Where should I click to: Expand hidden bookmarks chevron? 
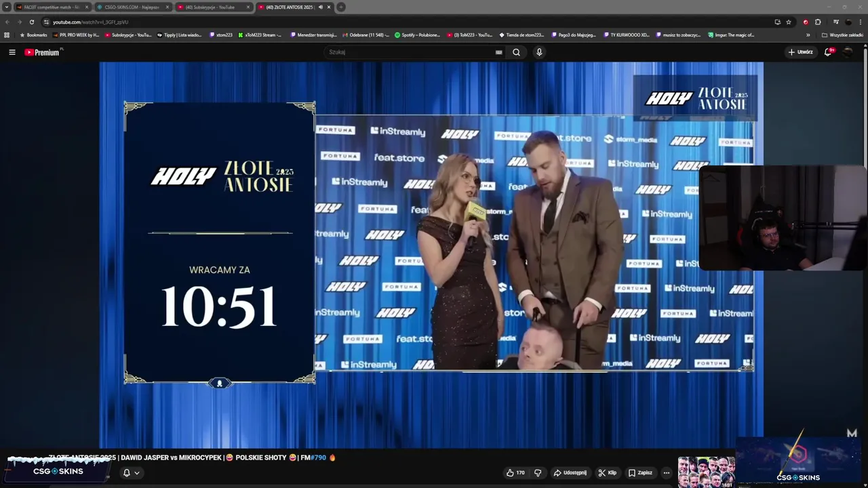(x=808, y=35)
